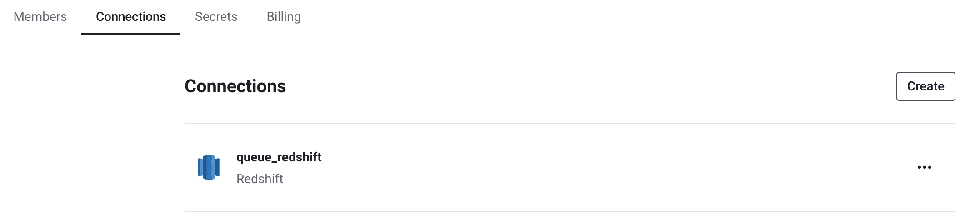Click the Redshift database logo icon
Image resolution: width=980 pixels, height=220 pixels.
[209, 167]
